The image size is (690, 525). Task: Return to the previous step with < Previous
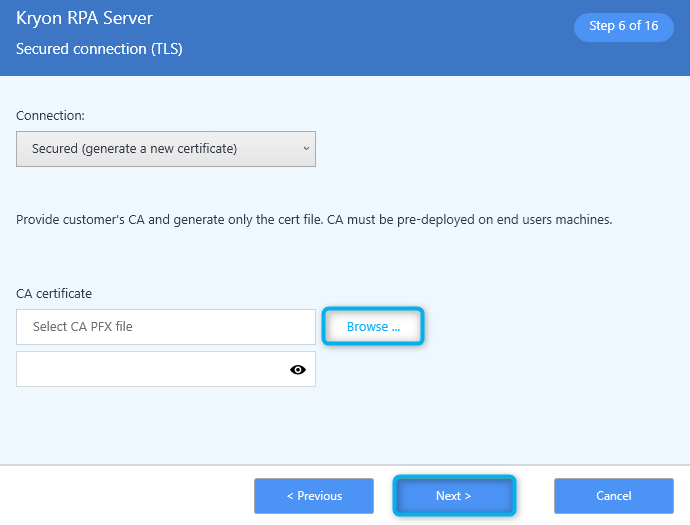pyautogui.click(x=314, y=496)
